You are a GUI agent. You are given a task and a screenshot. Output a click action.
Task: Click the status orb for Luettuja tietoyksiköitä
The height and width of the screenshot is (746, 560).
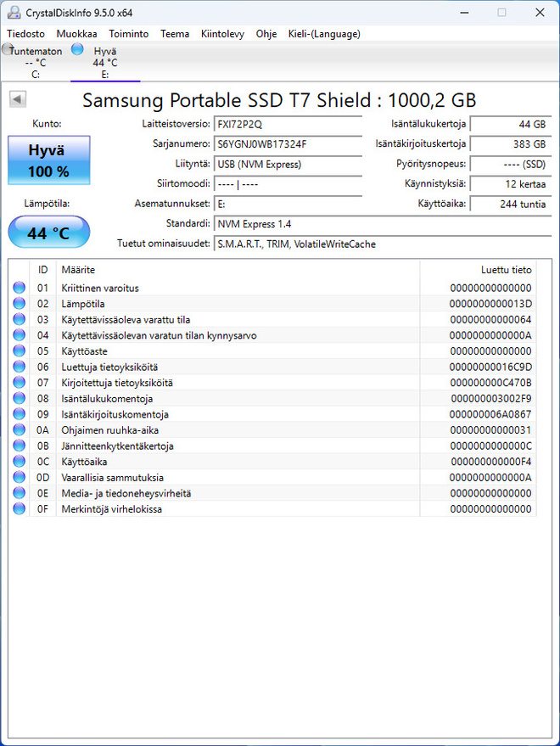[x=19, y=367]
